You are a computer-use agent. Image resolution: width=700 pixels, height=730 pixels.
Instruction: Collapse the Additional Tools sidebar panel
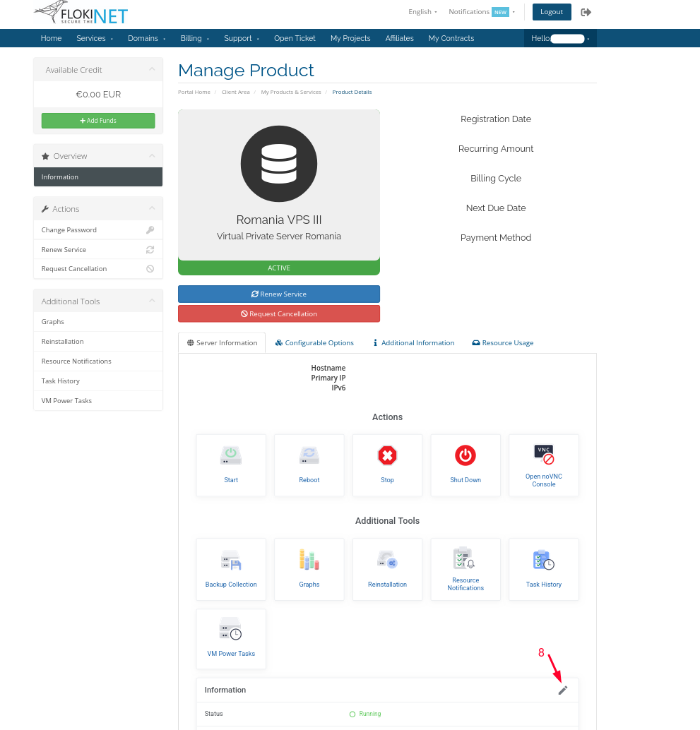[x=152, y=301]
